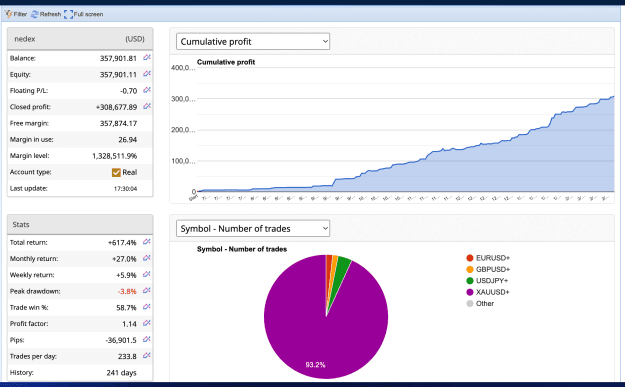Click the Total return value +617.4%
The width and height of the screenshot is (625, 387).
click(x=122, y=243)
